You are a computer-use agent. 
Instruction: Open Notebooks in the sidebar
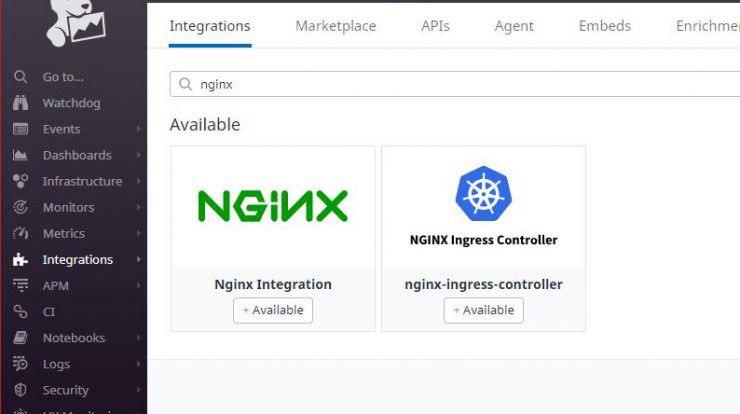[x=74, y=338]
